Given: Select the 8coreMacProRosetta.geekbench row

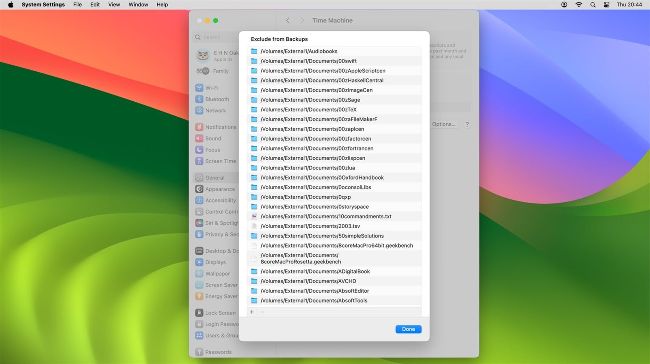Looking at the screenshot, I should (x=335, y=259).
